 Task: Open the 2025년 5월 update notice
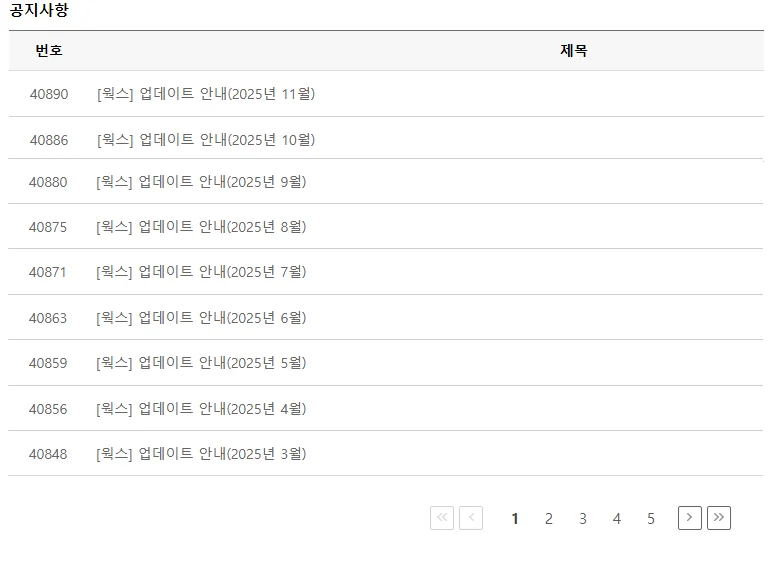click(x=201, y=363)
